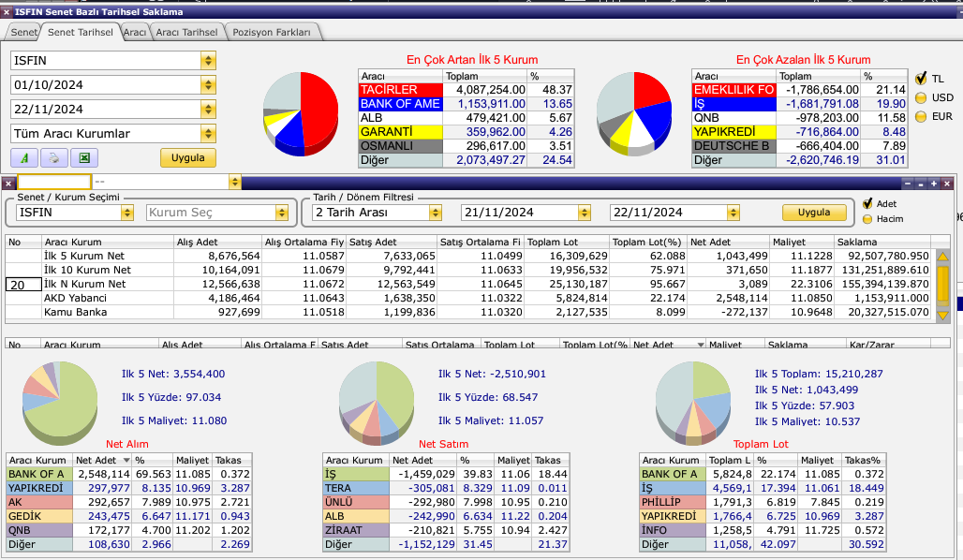Open the 21/11/2024 date filter dropdown
Image resolution: width=963 pixels, height=560 pixels.
tap(584, 213)
